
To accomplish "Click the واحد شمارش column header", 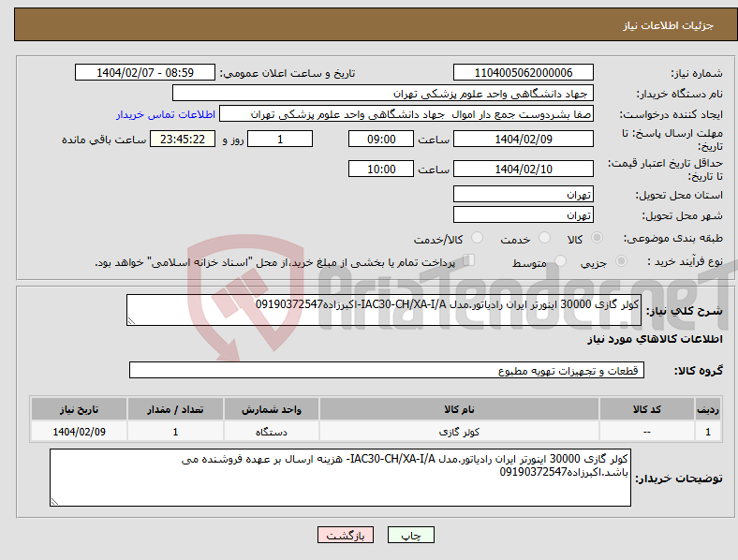I will (x=272, y=409).
